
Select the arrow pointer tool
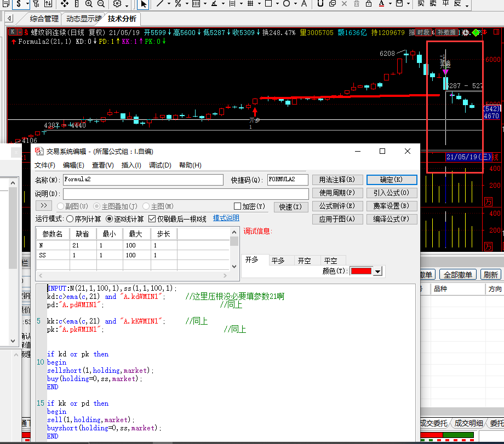tap(144, 4)
